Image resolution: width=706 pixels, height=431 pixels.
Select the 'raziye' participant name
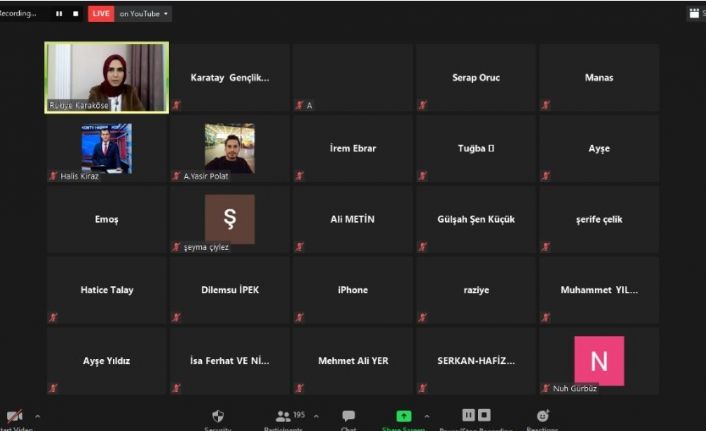coord(476,290)
